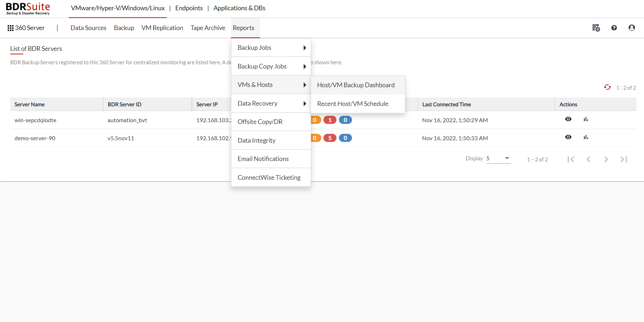Go to the previous page
This screenshot has height=322, width=644.
(588, 159)
